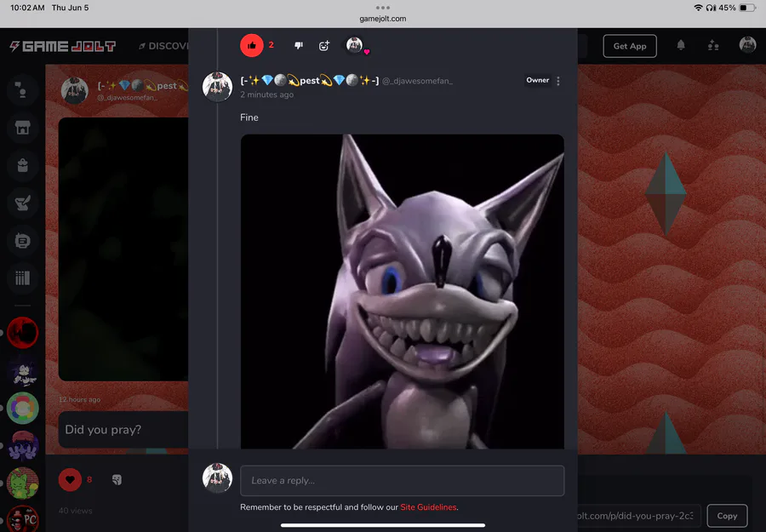The height and width of the screenshot is (532, 766).
Task: Open the cartoon mouse community in sidebar
Action: (x=22, y=371)
